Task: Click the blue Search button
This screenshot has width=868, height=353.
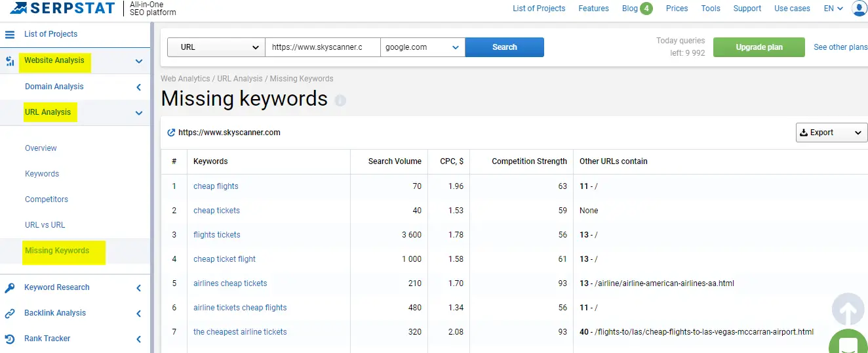Action: [504, 47]
